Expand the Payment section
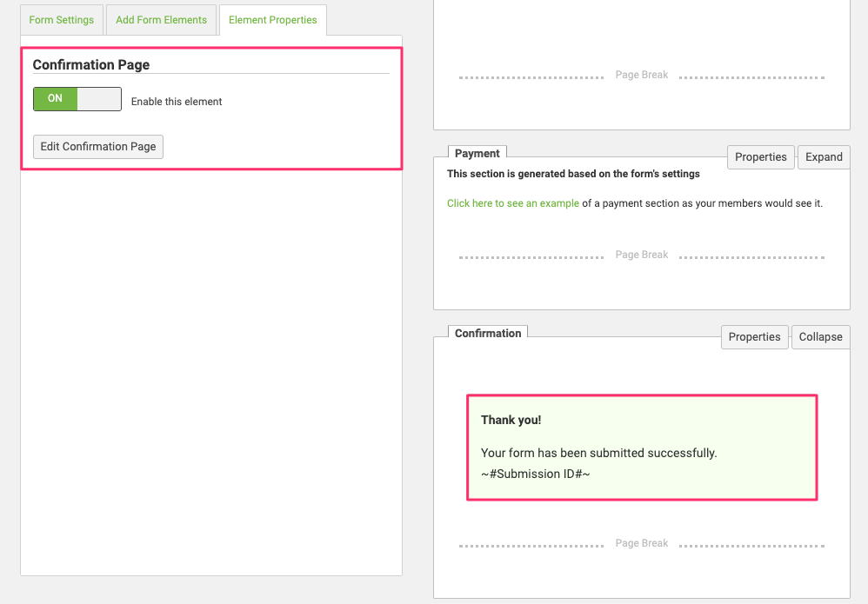This screenshot has height=604, width=868. click(824, 157)
